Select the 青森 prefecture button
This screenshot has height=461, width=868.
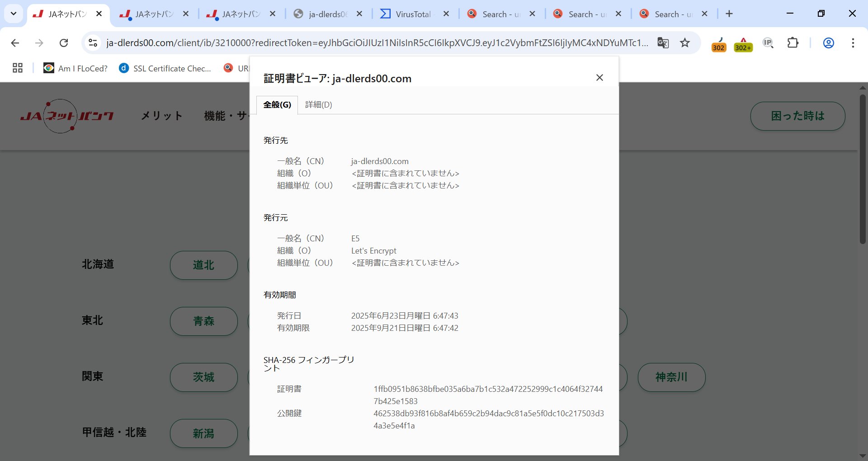click(x=203, y=321)
